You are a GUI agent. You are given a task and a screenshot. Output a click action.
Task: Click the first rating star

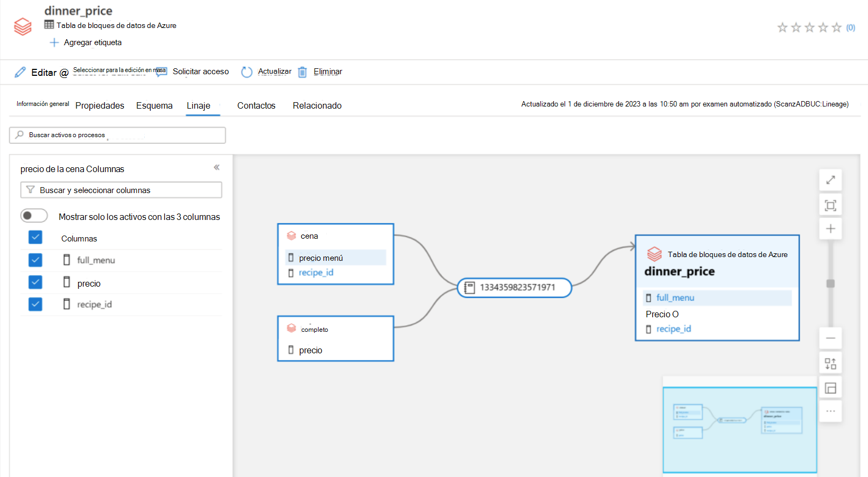point(782,27)
